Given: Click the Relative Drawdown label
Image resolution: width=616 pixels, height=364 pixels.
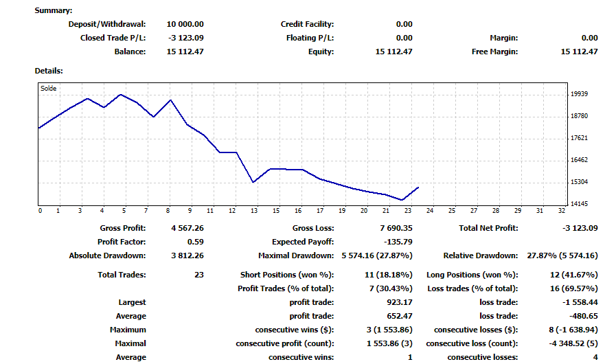Looking at the screenshot, I should click(481, 255).
